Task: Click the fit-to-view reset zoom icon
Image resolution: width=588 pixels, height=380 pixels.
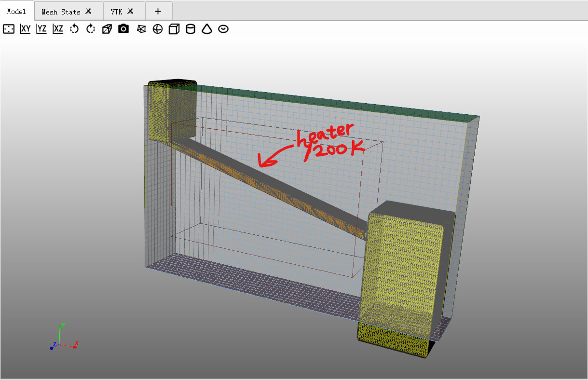Action: click(9, 29)
